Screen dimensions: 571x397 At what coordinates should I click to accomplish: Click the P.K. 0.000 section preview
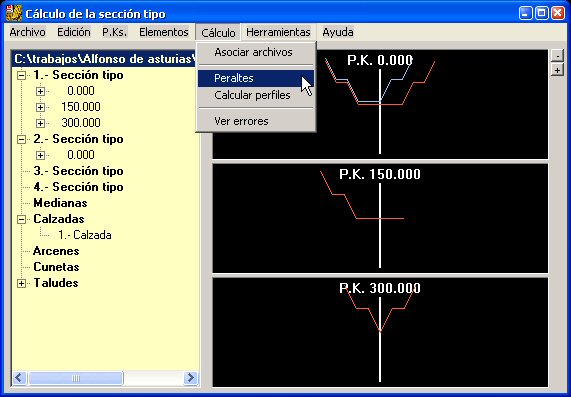[x=380, y=104]
